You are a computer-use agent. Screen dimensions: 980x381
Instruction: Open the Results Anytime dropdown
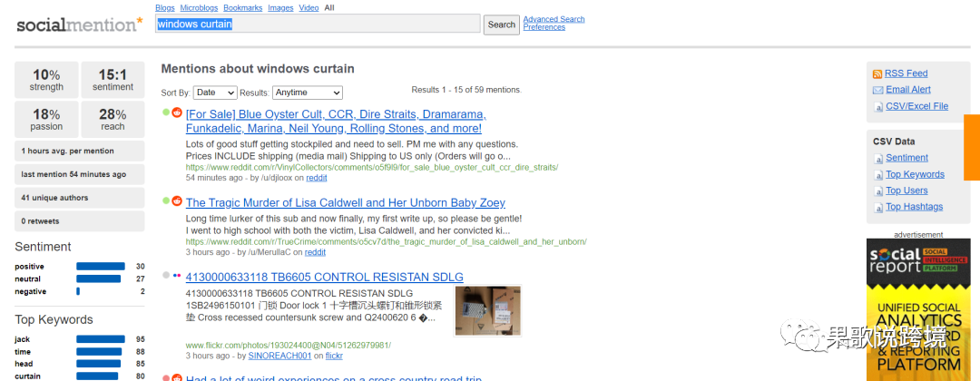point(308,93)
